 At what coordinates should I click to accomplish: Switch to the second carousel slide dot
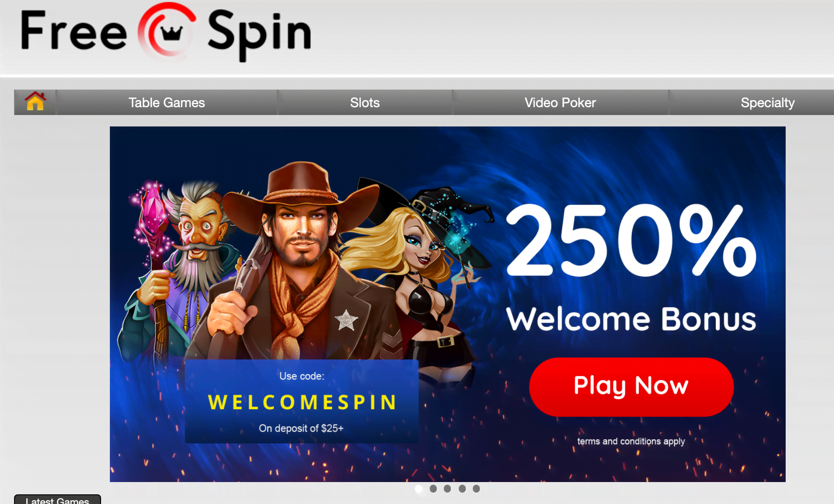(433, 489)
